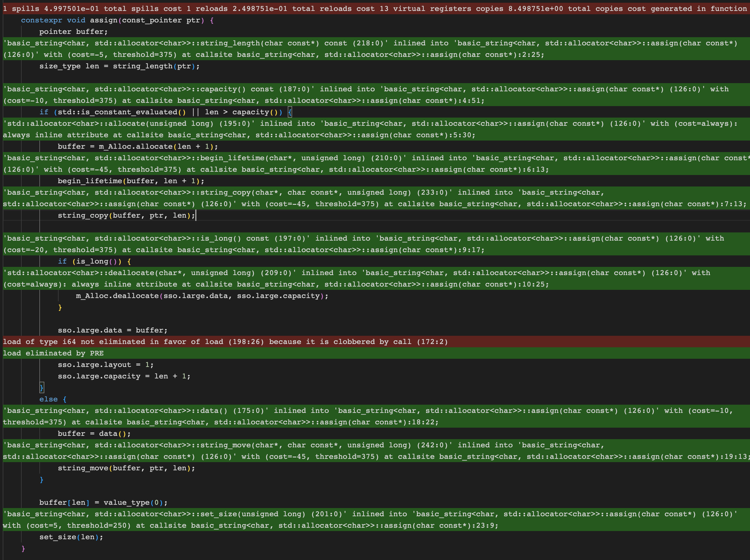Click the capacity() const inlined remark annotation
Viewport: 750px width, 560px height.
point(376,95)
